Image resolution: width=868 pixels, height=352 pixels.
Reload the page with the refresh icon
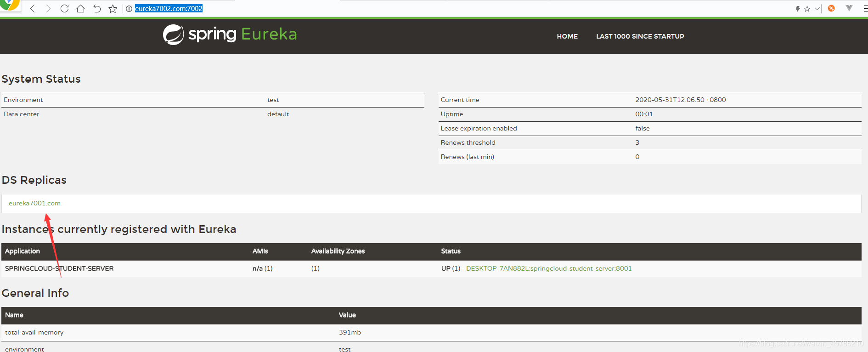point(64,9)
